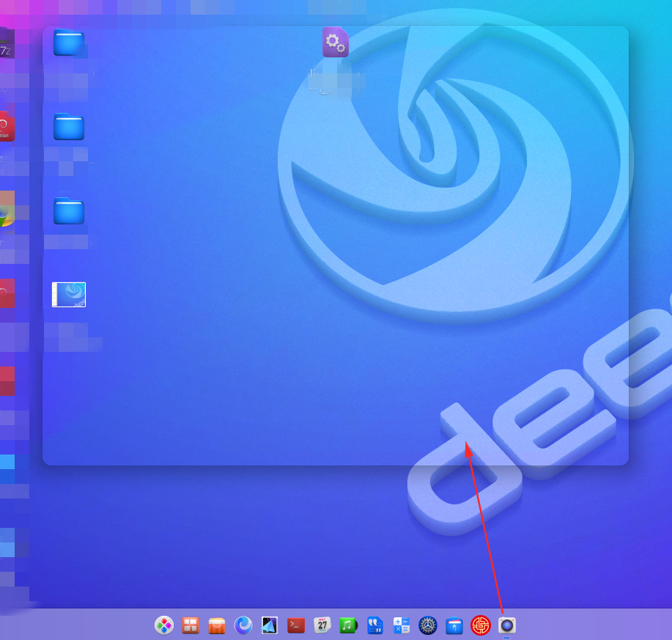Select the lowest blue folder on desktop
Screen dimensions: 672x640
point(69,211)
